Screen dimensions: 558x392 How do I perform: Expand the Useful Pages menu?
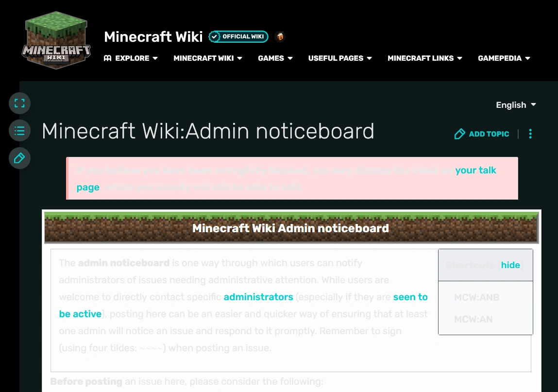pyautogui.click(x=340, y=58)
